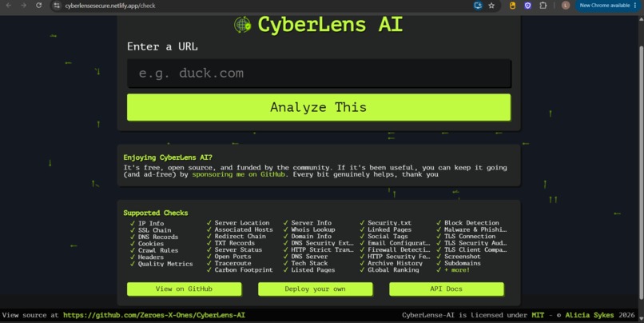This screenshot has width=644, height=323.
Task: Click the Associated Hosts check item
Action: [244, 229]
